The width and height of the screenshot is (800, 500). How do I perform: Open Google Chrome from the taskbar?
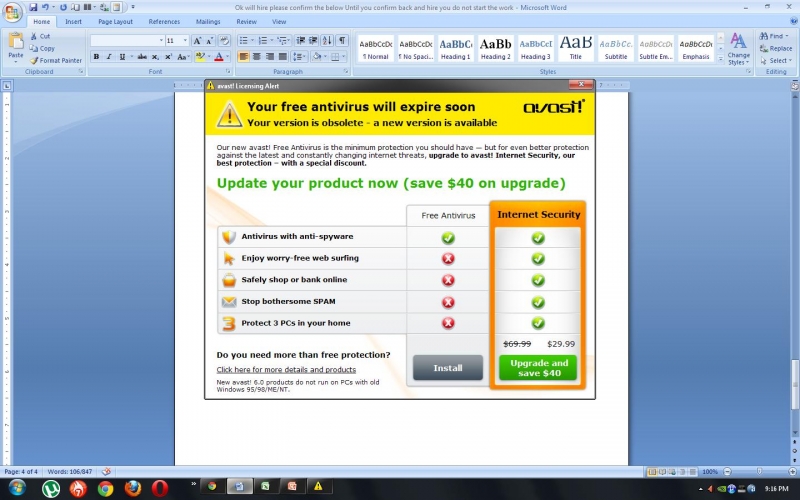[105, 488]
